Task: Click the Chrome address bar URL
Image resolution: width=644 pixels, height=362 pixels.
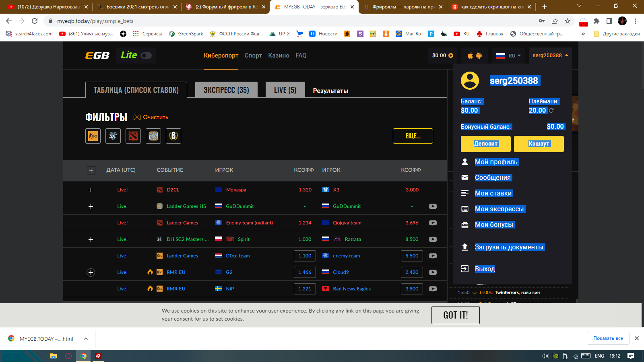Action: 95,21
